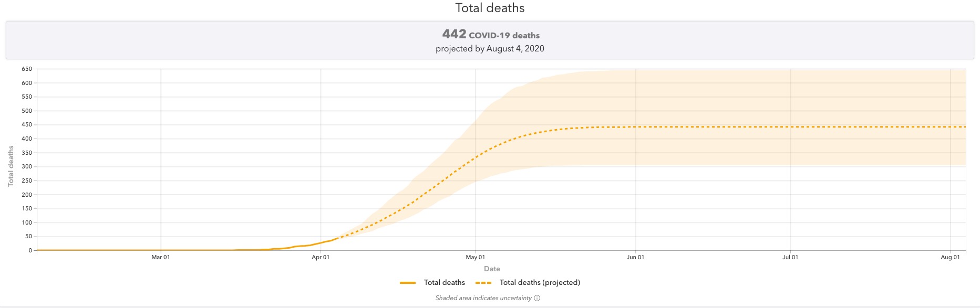Image resolution: width=980 pixels, height=308 pixels.
Task: Click the "Mar 01" date axis label
Action: (161, 257)
